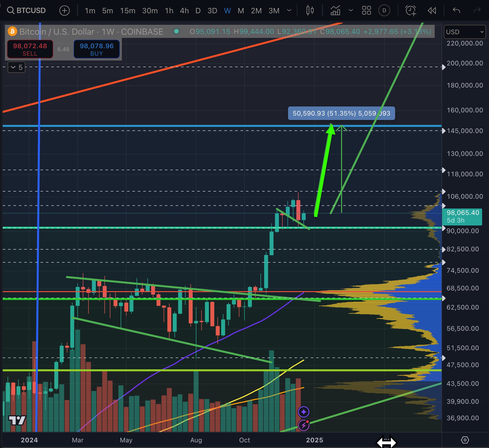Click the purple star event marker

pyautogui.click(x=304, y=412)
